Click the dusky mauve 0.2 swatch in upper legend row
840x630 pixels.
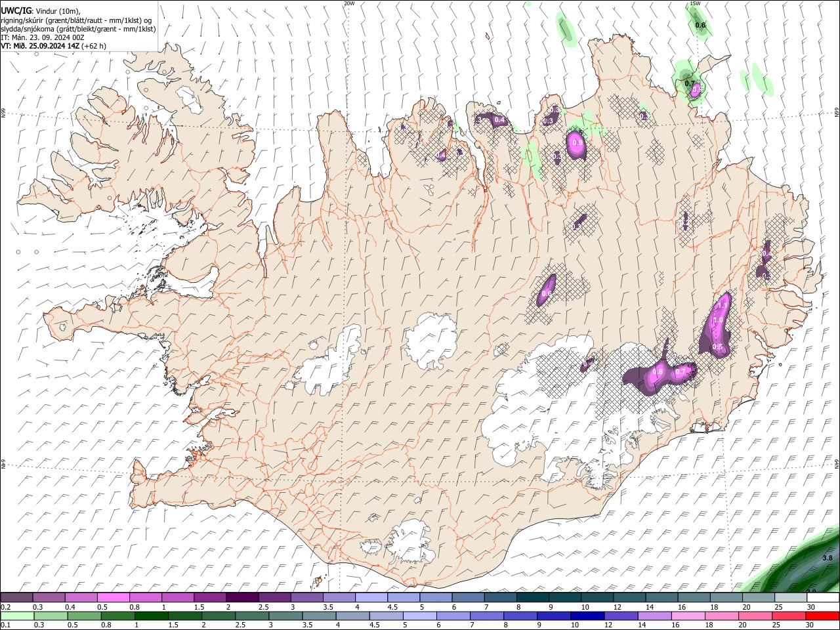(x=16, y=598)
